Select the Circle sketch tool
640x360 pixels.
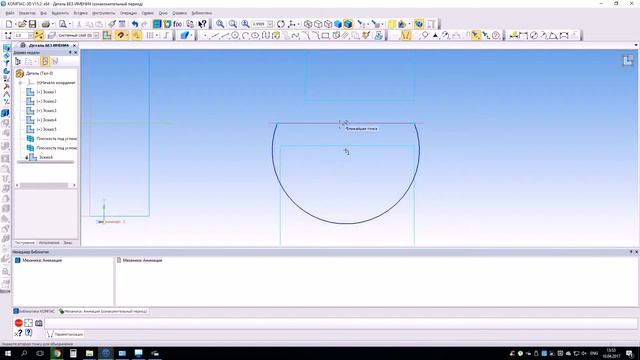tap(235, 36)
